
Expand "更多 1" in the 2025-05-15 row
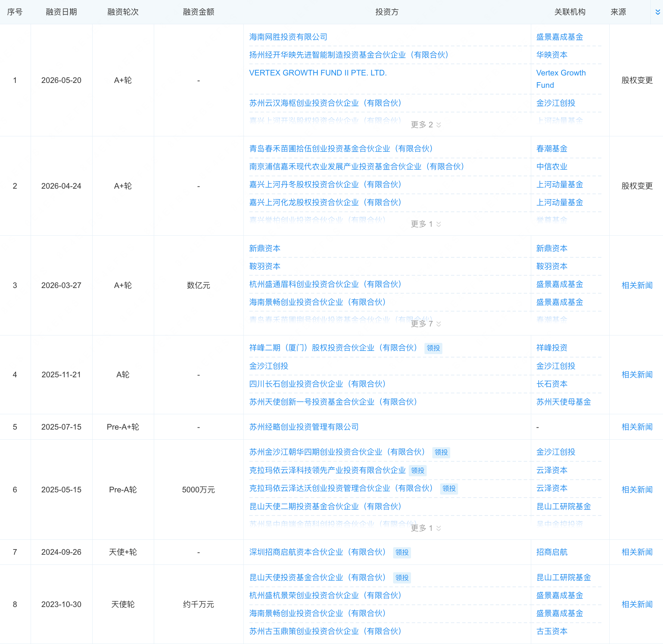pos(426,528)
